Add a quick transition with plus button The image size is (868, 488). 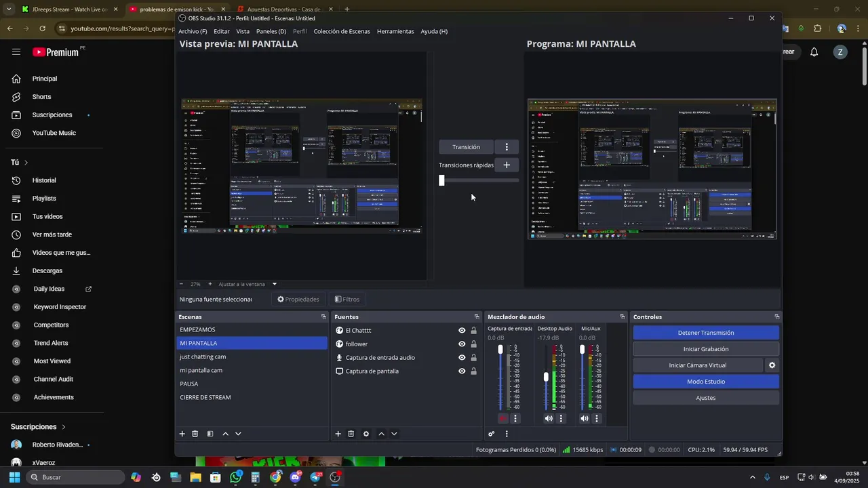click(x=507, y=165)
